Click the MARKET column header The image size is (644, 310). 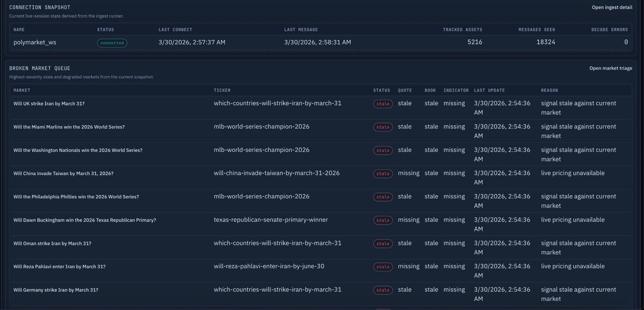pyautogui.click(x=22, y=90)
